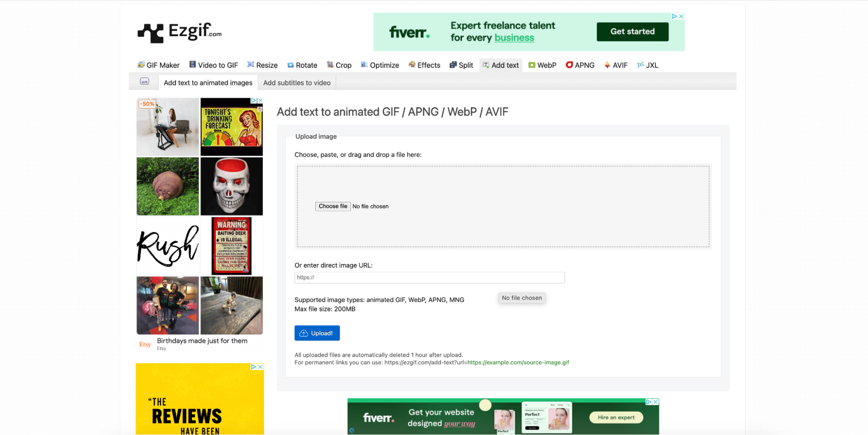The width and height of the screenshot is (868, 435).
Task: Open the AVIF tools
Action: point(616,65)
